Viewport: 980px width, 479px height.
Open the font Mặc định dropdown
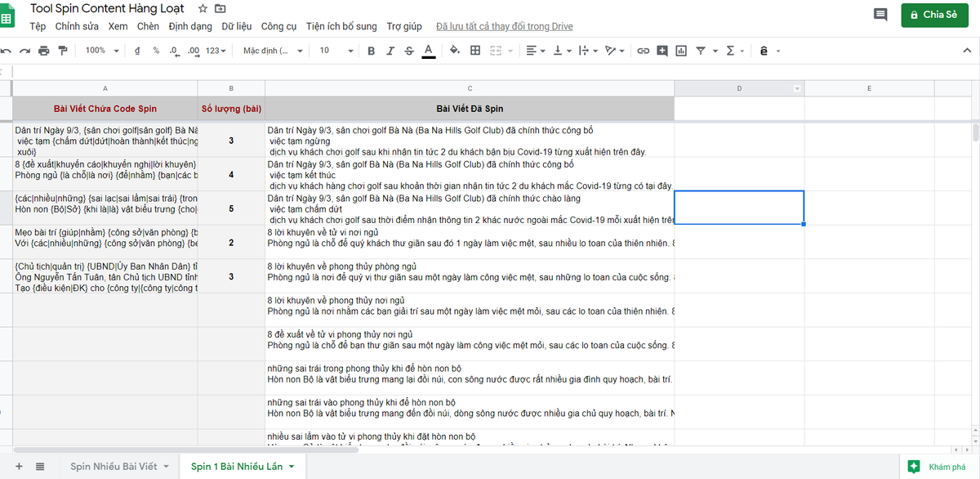(x=272, y=51)
